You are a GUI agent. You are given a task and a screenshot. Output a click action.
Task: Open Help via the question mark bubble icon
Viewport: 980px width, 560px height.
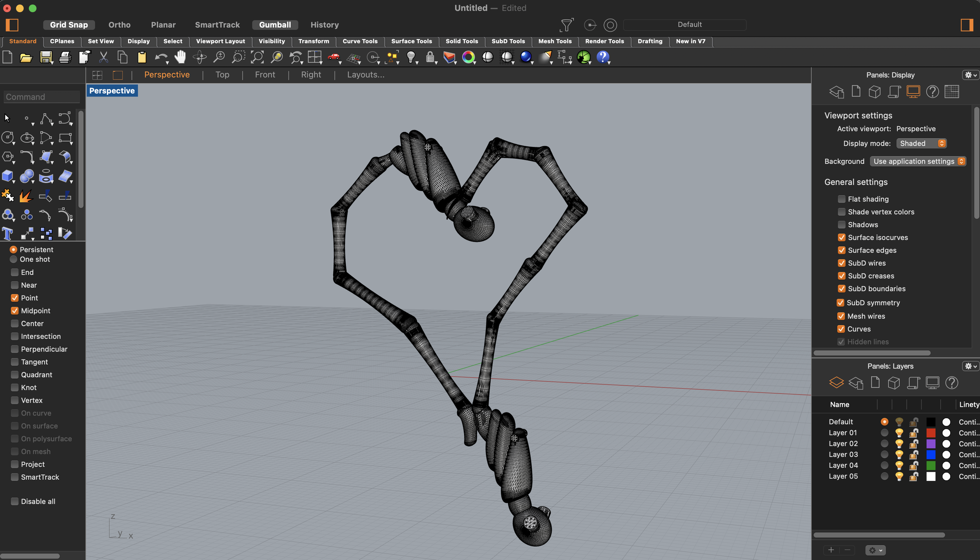tap(603, 57)
